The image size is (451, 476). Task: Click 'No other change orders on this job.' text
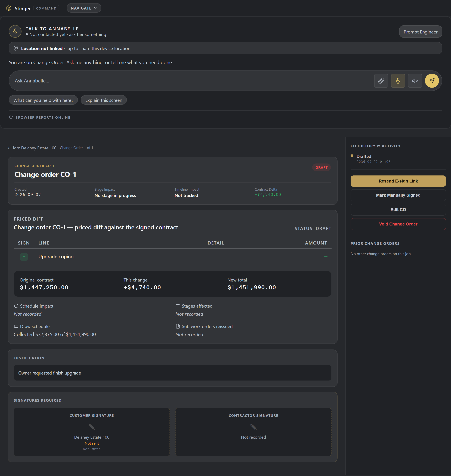click(381, 254)
